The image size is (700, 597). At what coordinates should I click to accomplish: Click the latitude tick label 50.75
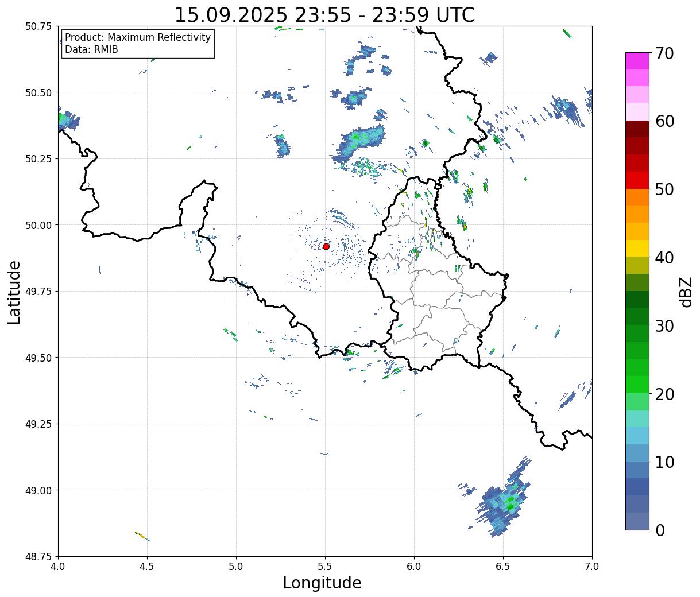point(38,26)
